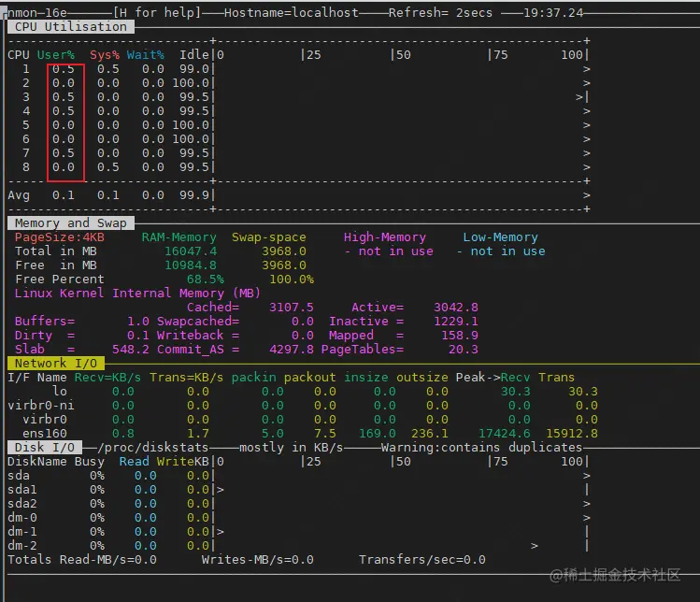Click the Mapped value 158.9
This screenshot has height=602, width=700.
click(x=460, y=335)
